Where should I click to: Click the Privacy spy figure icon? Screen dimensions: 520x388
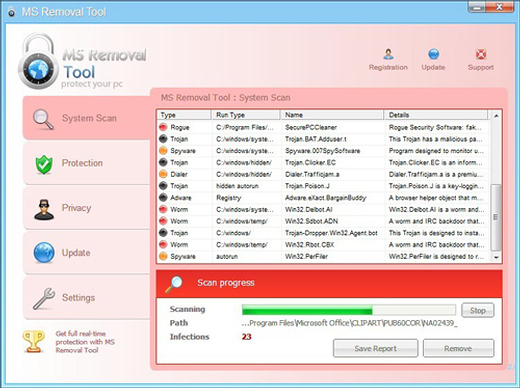[44, 209]
